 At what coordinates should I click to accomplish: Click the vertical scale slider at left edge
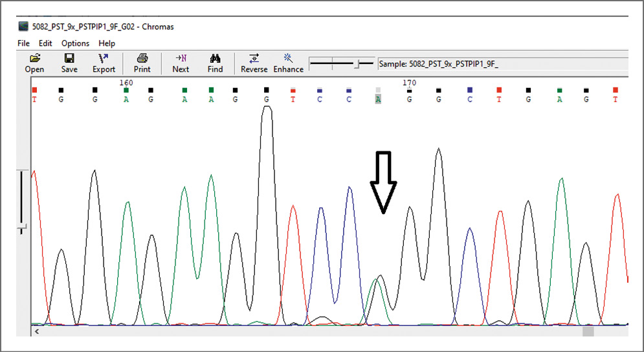coord(22,227)
